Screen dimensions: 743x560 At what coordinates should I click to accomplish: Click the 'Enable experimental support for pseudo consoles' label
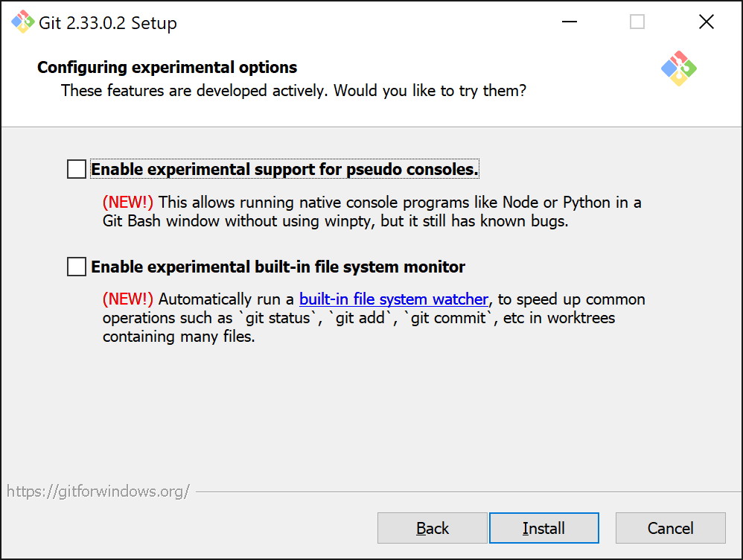point(285,169)
